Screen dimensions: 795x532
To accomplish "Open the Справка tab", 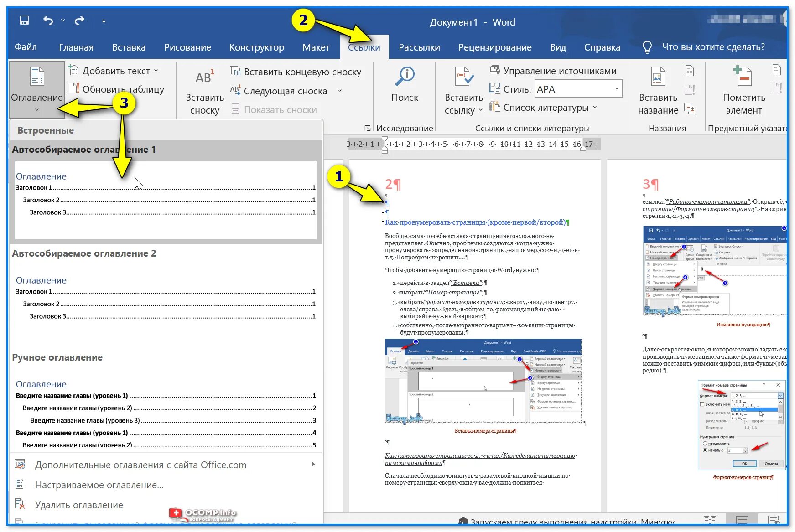I will [x=602, y=47].
